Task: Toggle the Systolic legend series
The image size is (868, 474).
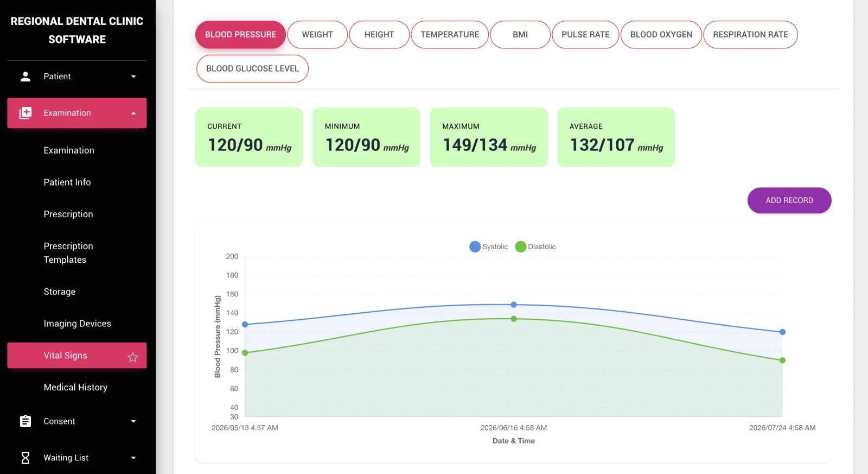Action: click(489, 247)
